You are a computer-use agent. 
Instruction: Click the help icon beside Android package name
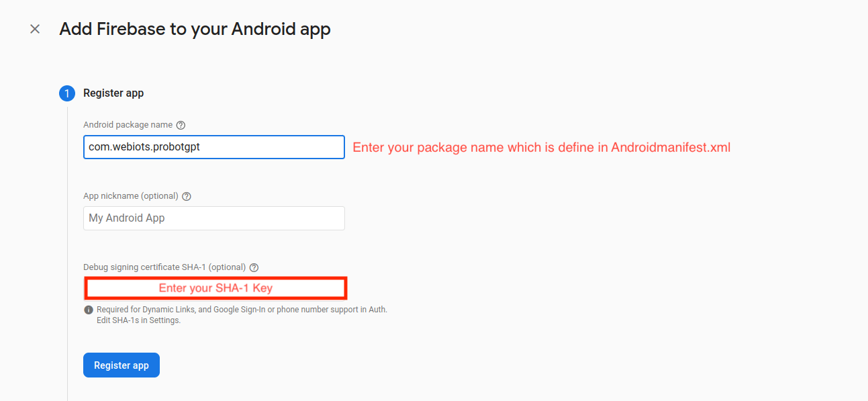coord(181,125)
